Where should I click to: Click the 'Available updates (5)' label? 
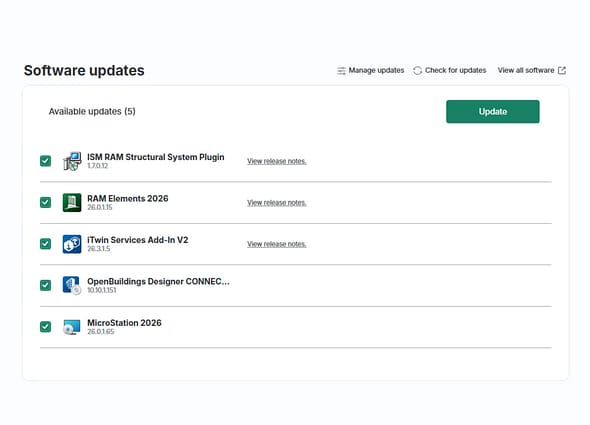92,111
